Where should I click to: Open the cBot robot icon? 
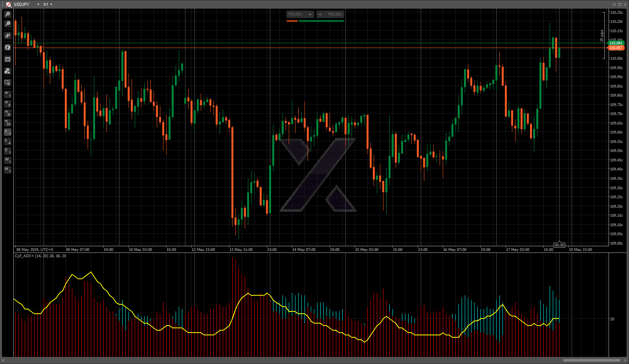(x=7, y=59)
